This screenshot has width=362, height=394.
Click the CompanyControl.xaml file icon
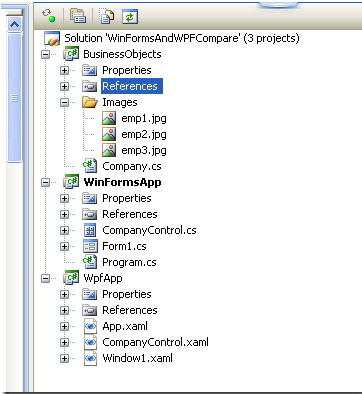coord(90,342)
